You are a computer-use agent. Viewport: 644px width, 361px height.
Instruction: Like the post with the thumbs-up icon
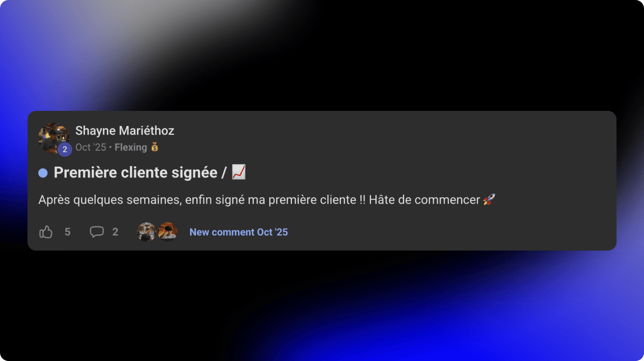coord(46,232)
